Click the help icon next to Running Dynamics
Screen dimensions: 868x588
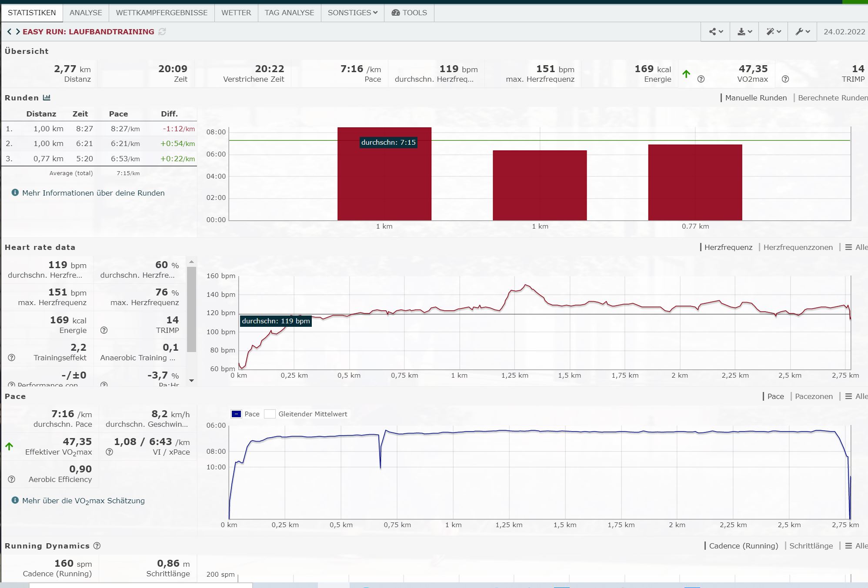[97, 546]
